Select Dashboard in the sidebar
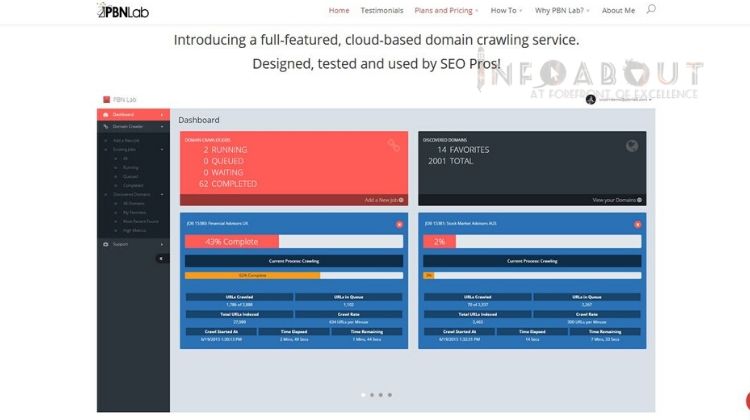Image resolution: width=750 pixels, height=420 pixels. (x=133, y=114)
